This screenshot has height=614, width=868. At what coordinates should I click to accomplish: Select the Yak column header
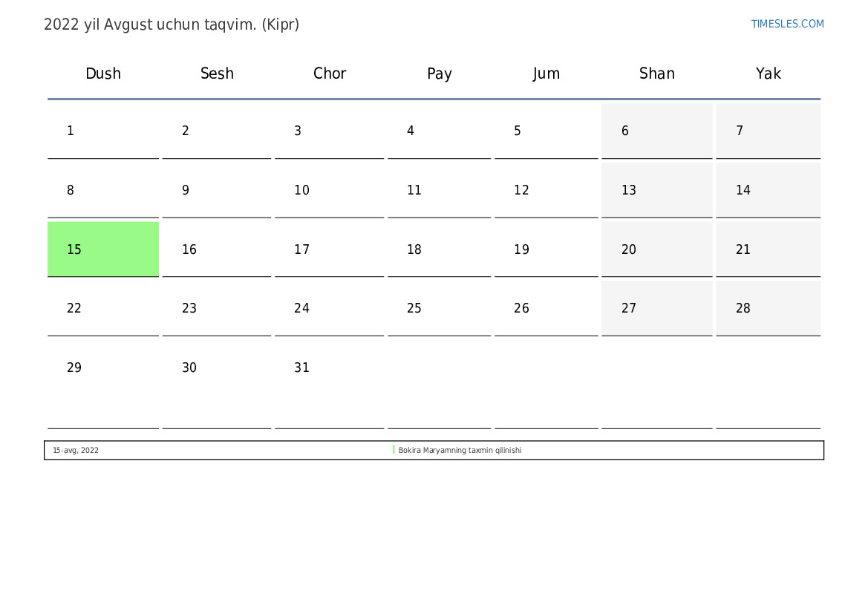coord(769,74)
